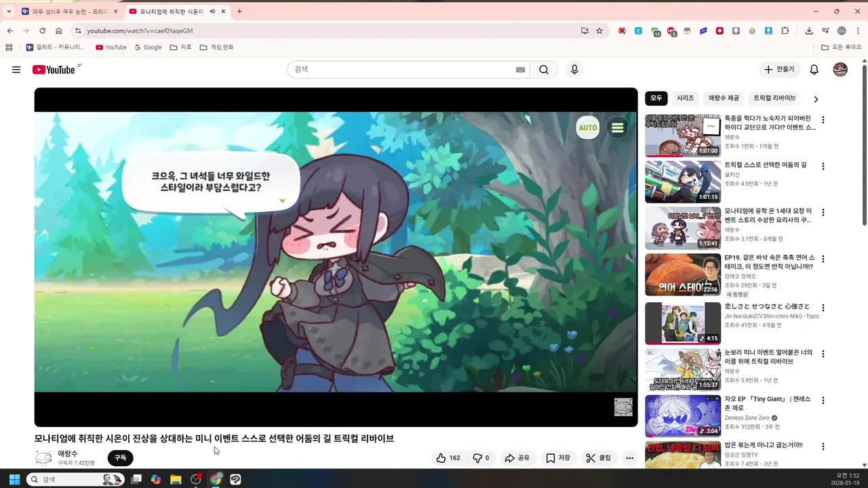
Task: Select the 애랑수 제공 filter chip
Action: click(724, 98)
